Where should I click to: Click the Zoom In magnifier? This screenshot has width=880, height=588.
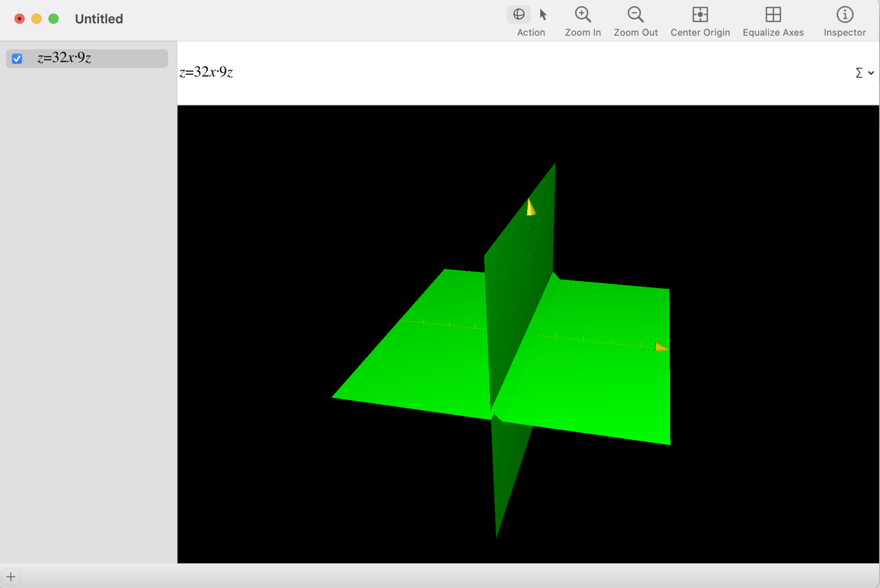coord(583,15)
